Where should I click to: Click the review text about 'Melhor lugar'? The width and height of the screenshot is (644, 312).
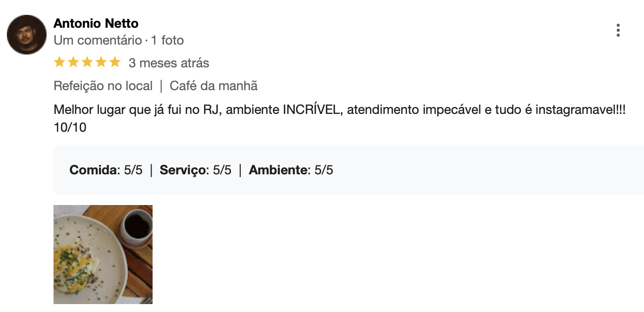(340, 109)
